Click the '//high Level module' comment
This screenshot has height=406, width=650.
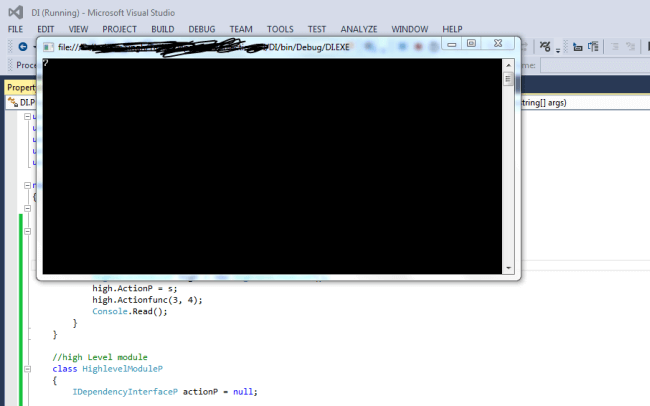[x=100, y=357]
